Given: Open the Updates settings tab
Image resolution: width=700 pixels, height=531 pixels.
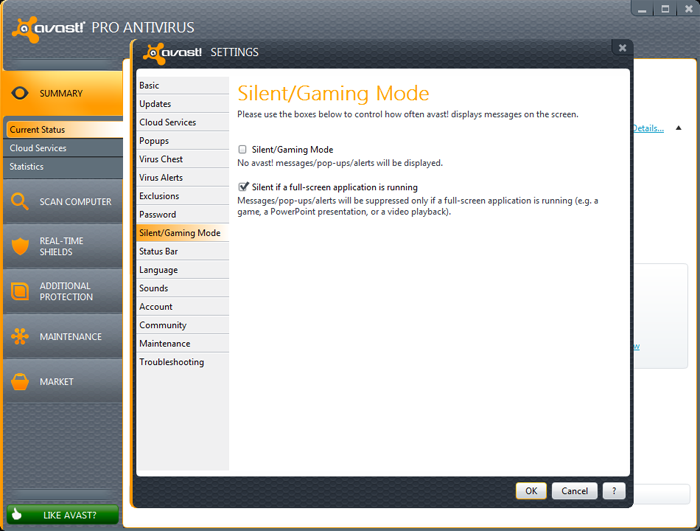Looking at the screenshot, I should (x=183, y=104).
